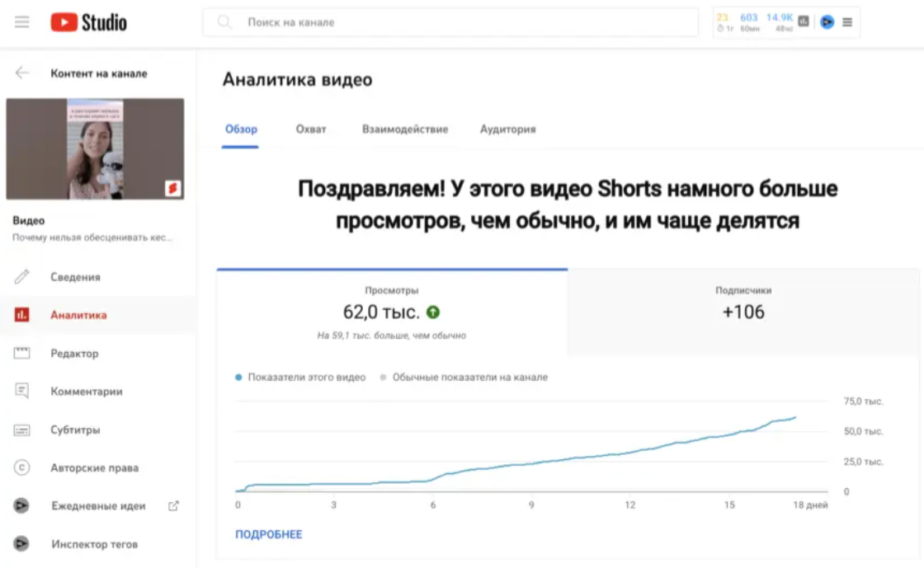Click the back arrow to channel content
The width and height of the screenshot is (924, 568).
click(22, 73)
